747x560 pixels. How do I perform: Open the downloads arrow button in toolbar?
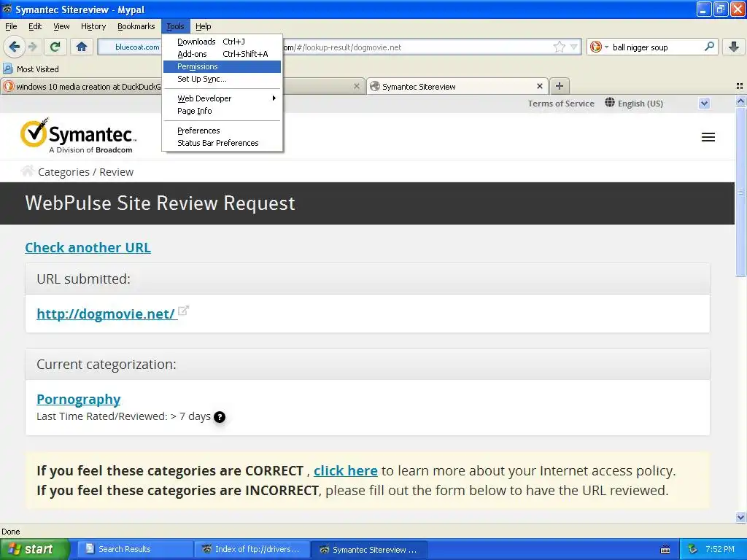pos(734,47)
